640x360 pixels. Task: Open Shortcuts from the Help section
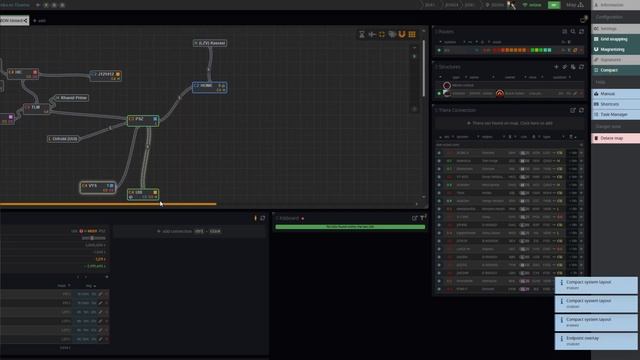coord(616,104)
